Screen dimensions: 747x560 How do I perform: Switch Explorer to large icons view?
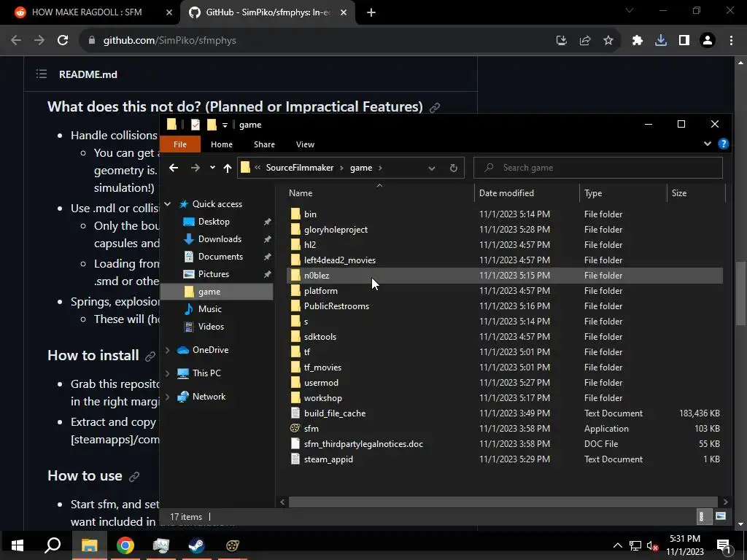click(x=721, y=517)
